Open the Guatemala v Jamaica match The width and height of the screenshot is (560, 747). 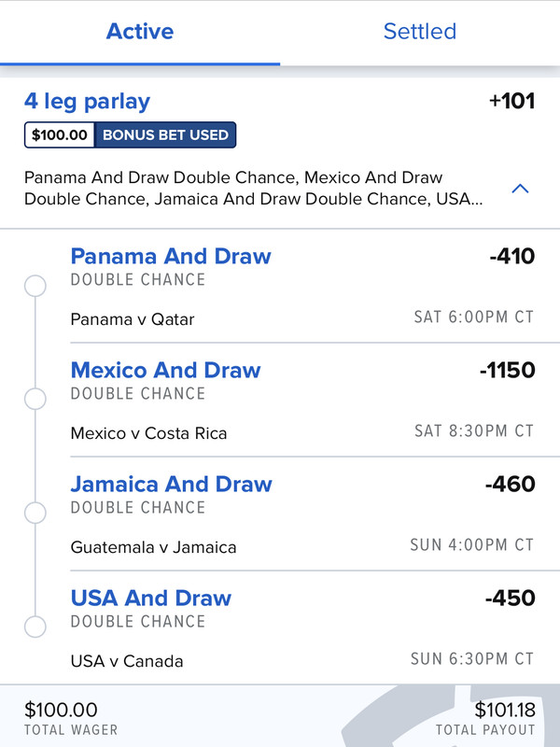153,547
